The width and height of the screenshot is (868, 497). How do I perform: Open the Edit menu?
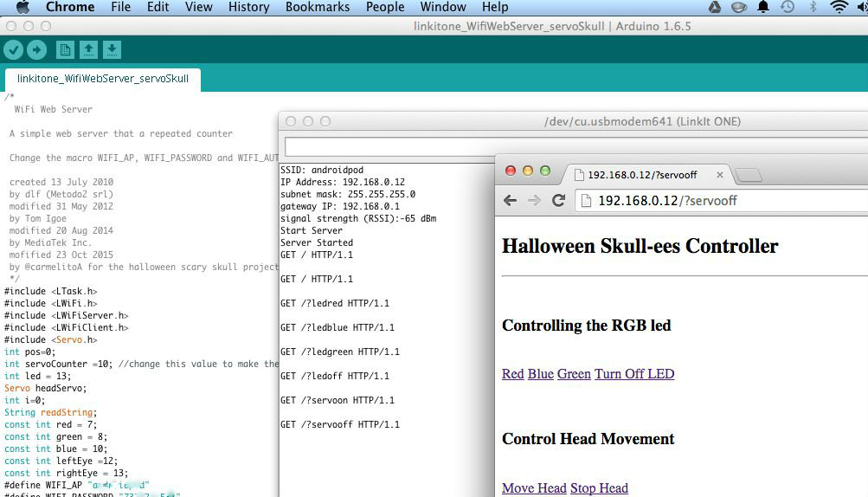coord(158,7)
